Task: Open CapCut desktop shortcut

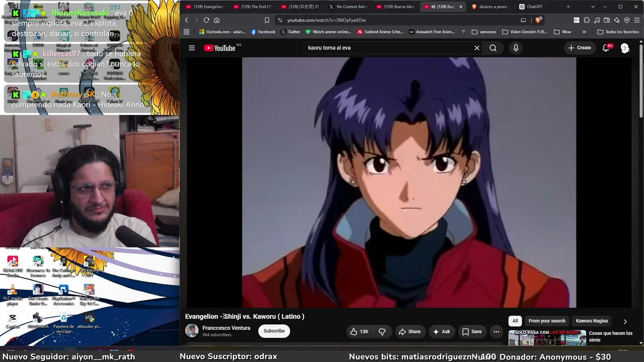Action: click(x=13, y=321)
